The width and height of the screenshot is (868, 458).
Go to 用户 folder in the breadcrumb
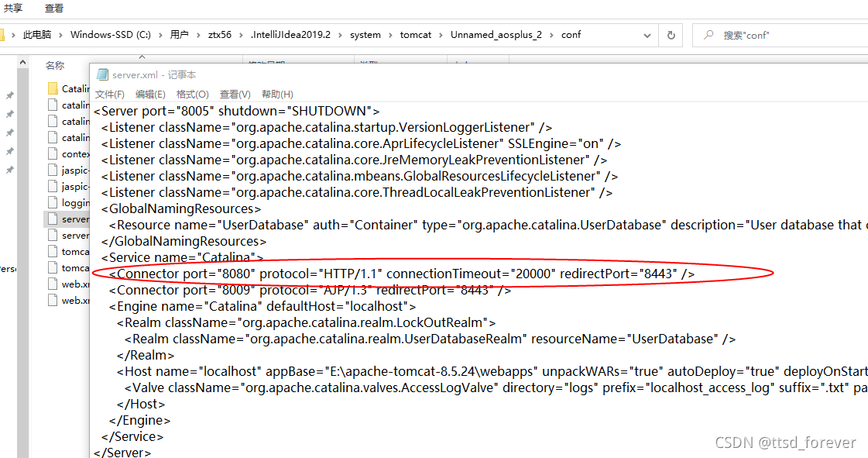click(179, 34)
